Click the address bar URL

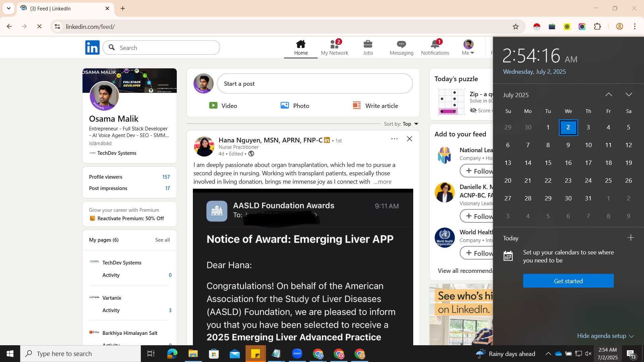click(90, 26)
